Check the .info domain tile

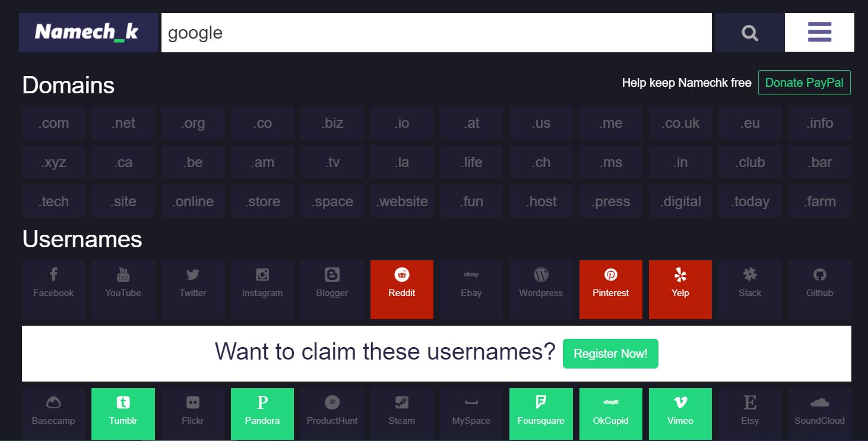click(820, 123)
